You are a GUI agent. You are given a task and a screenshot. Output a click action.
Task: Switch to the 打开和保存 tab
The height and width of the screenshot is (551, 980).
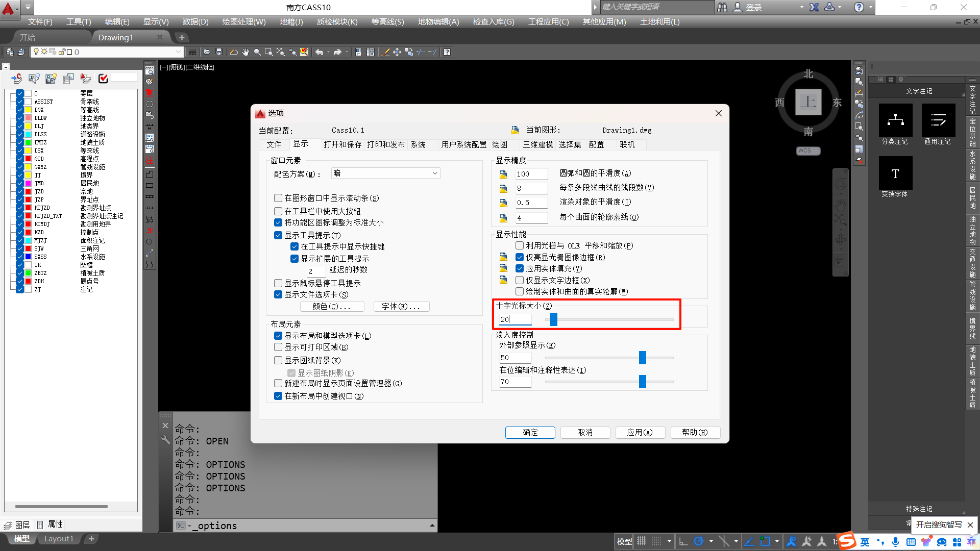point(342,144)
